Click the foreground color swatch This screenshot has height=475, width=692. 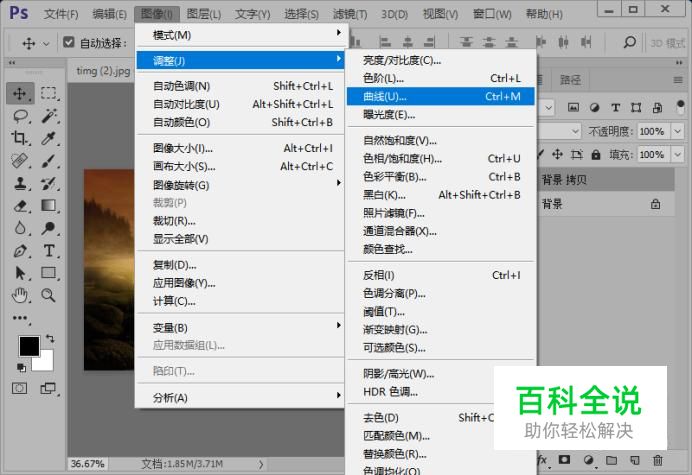[x=29, y=346]
